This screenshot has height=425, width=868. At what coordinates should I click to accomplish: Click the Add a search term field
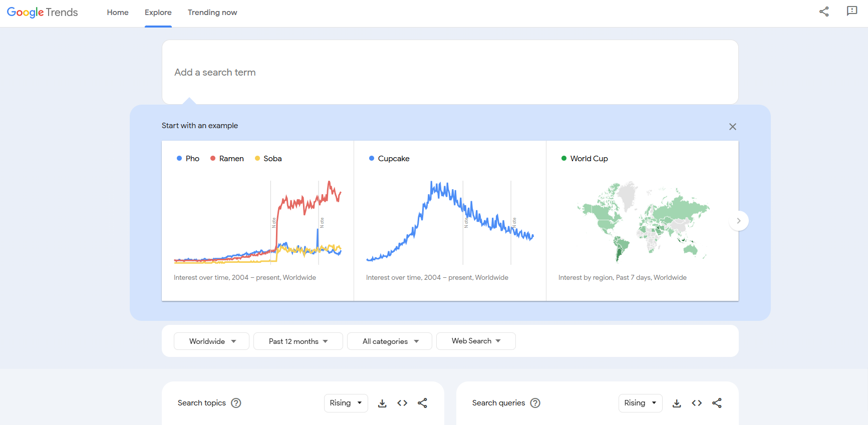tap(450, 72)
